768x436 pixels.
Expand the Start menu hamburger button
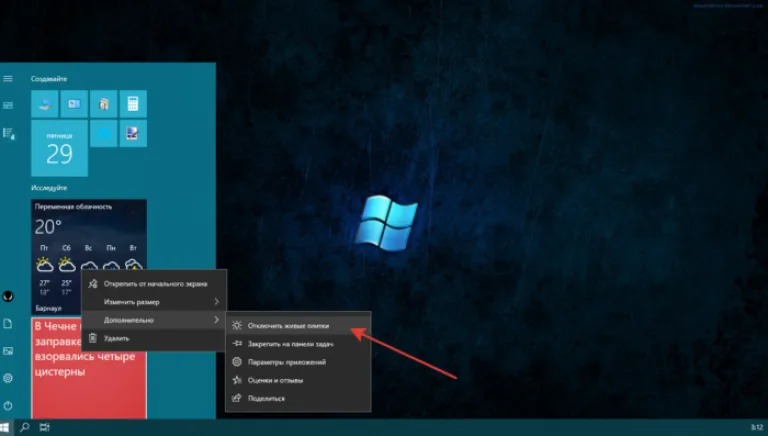pyautogui.click(x=8, y=78)
